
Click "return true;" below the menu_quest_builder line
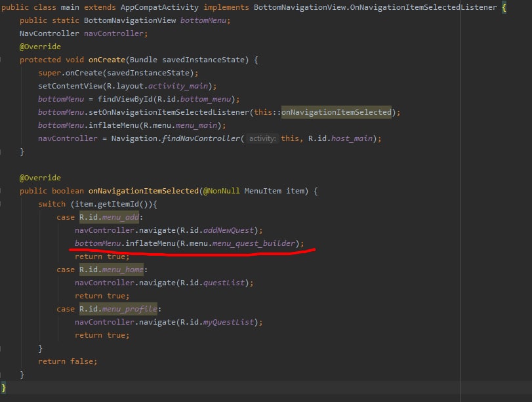(102, 257)
